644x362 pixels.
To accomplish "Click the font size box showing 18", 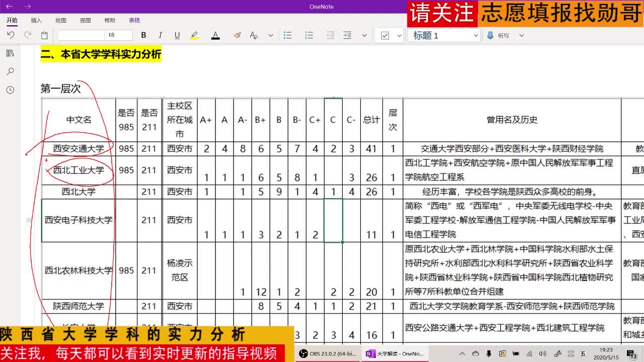I will coord(119,35).
